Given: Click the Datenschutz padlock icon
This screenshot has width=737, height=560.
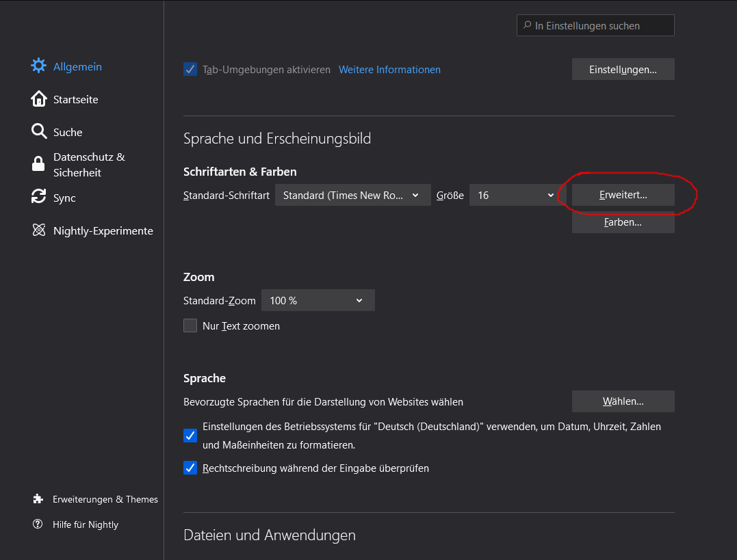Looking at the screenshot, I should [x=39, y=165].
